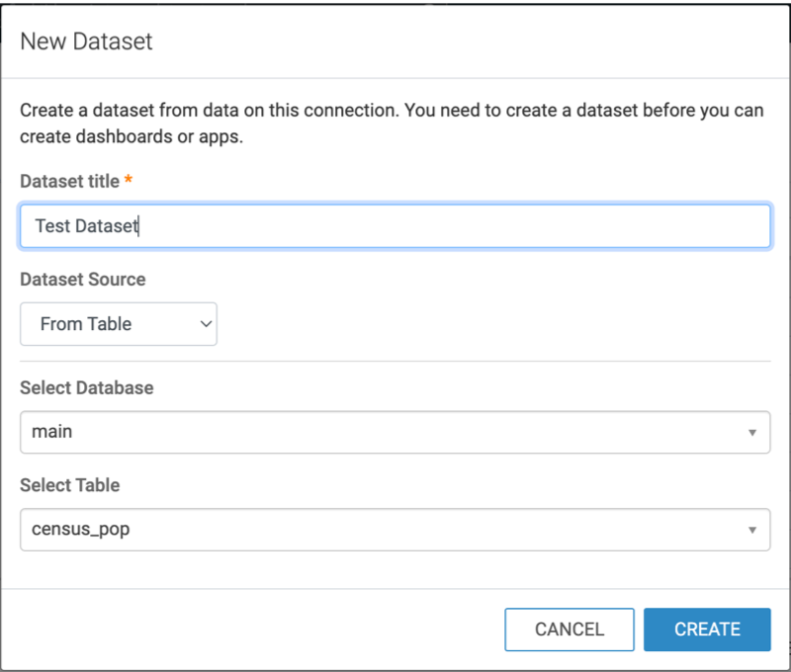Click the "Dataset title" label
This screenshot has width=791, height=672.
[x=69, y=182]
